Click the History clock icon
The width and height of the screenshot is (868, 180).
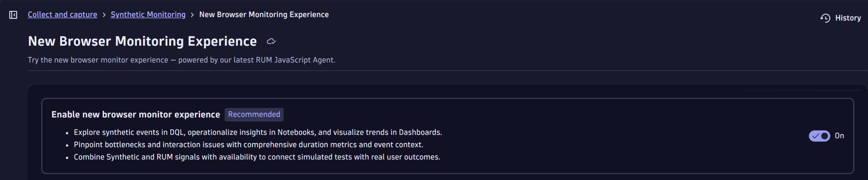click(825, 18)
